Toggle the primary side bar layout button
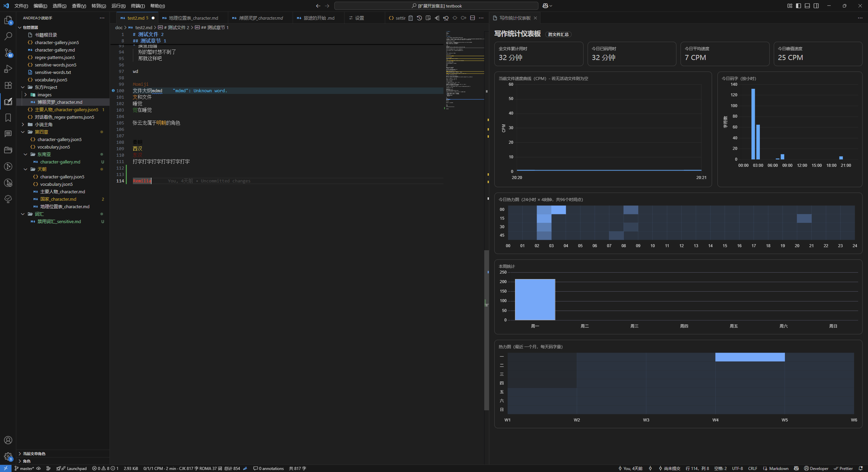This screenshot has width=868, height=472. point(798,6)
